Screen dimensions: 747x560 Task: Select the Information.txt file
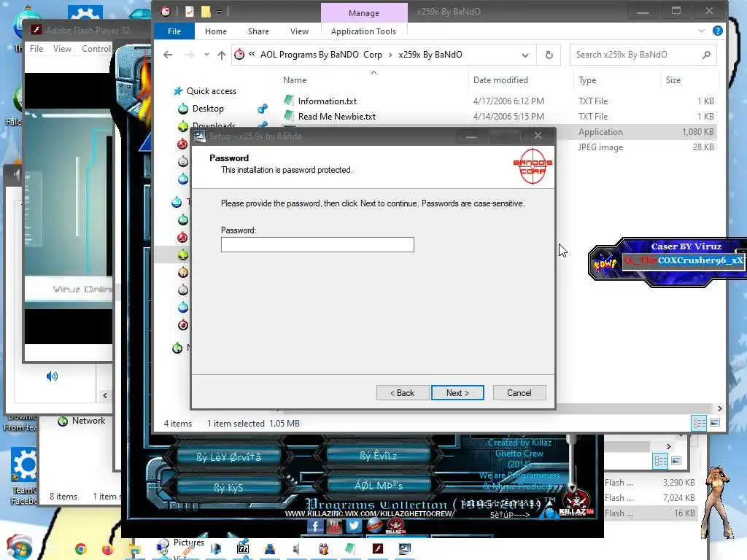point(328,101)
